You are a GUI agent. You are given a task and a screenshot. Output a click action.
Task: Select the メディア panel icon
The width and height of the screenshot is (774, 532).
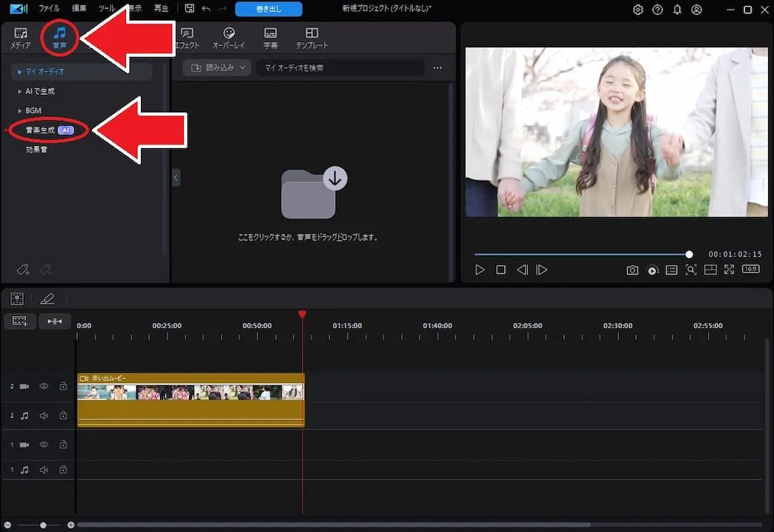coord(21,37)
